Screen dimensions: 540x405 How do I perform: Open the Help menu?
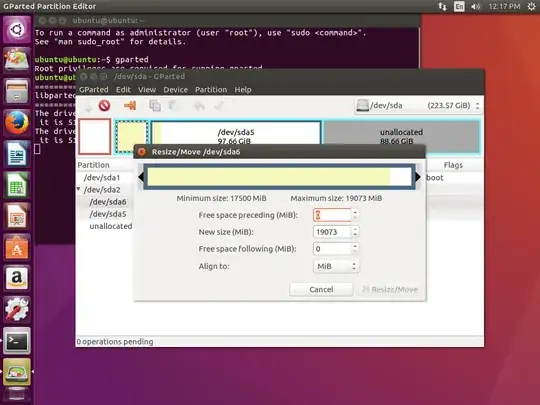243,90
